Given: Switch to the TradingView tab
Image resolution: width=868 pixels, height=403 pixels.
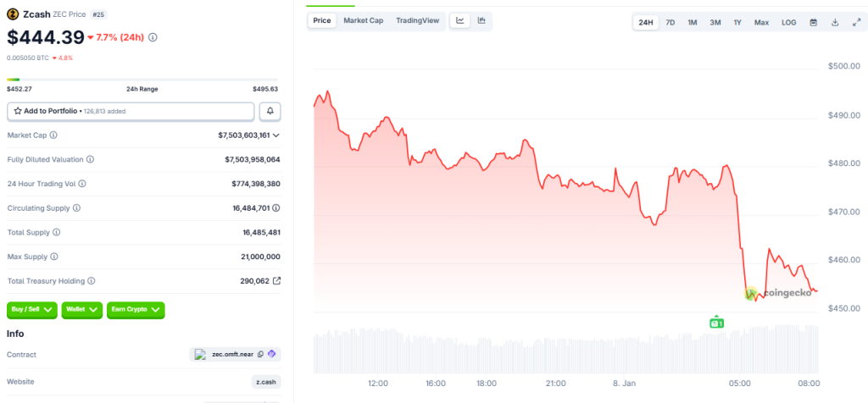Looking at the screenshot, I should click(x=417, y=20).
